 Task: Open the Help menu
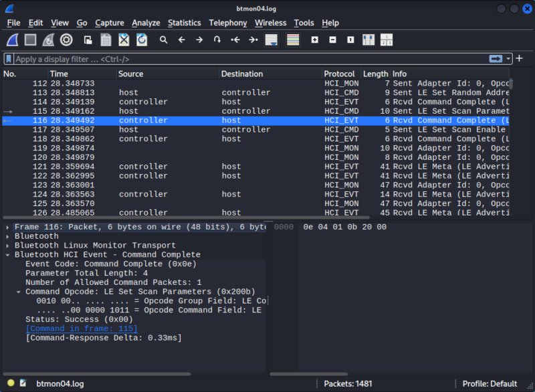click(330, 23)
